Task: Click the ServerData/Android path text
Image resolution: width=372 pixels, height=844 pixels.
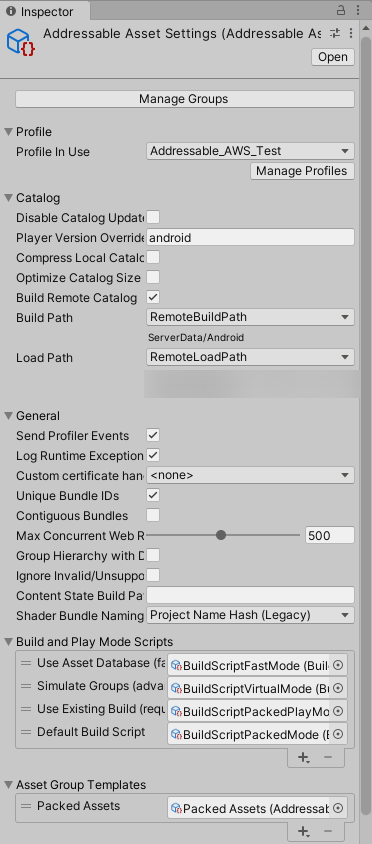Action: (x=196, y=337)
